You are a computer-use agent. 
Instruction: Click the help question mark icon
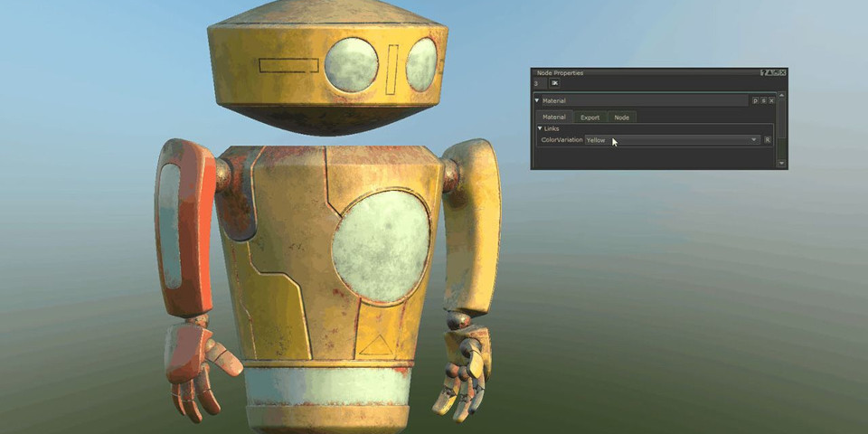(x=763, y=72)
